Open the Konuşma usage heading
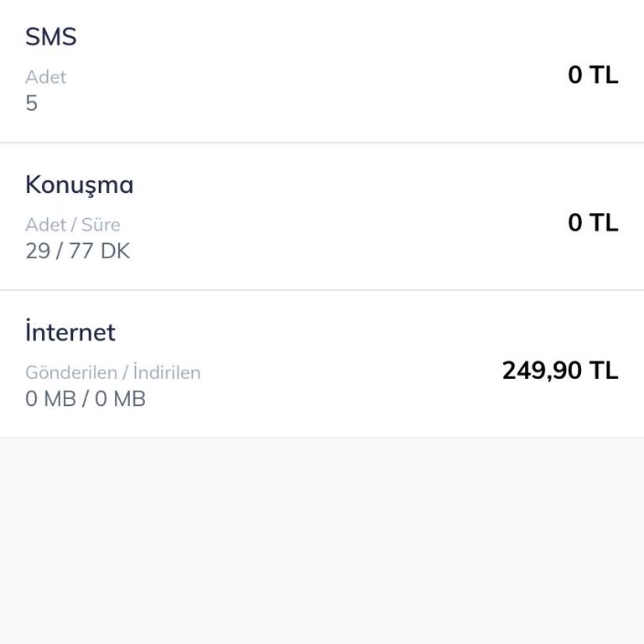The height and width of the screenshot is (644, 644). pyautogui.click(x=79, y=184)
